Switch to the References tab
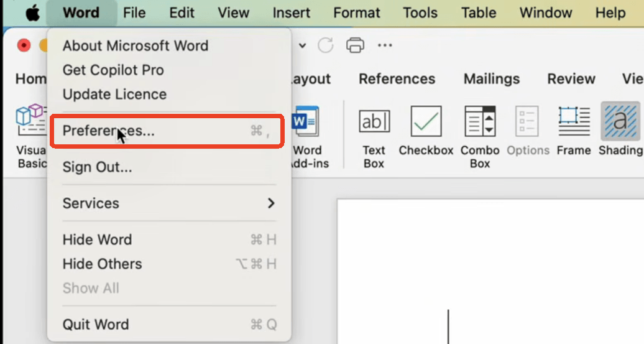644x344 pixels. click(397, 79)
